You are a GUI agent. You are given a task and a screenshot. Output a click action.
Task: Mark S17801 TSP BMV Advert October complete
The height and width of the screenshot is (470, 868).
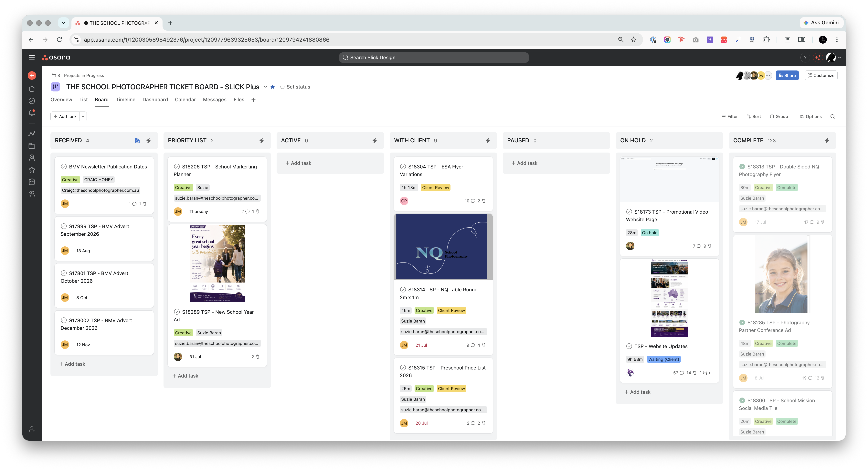64,273
